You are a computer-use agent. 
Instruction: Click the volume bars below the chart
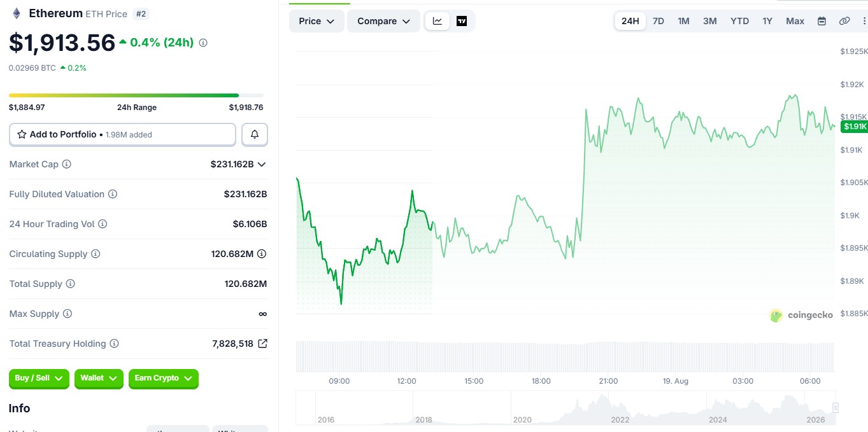tap(565, 356)
